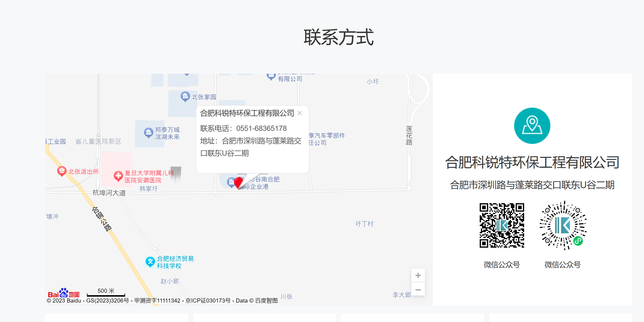Screen dimensions: 644x322
Task: Click the circular mini-program QR code
Action: pos(563,226)
